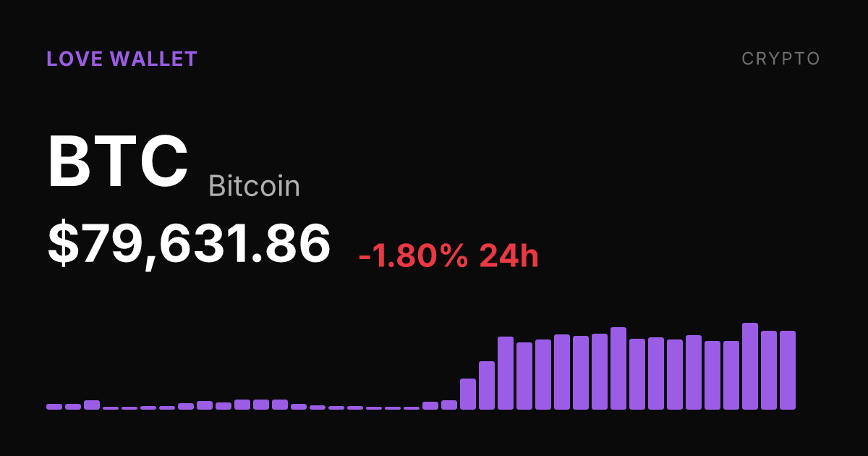Click the Bitcoin coin name
Image resolution: width=868 pixels, height=456 pixels.
point(254,186)
